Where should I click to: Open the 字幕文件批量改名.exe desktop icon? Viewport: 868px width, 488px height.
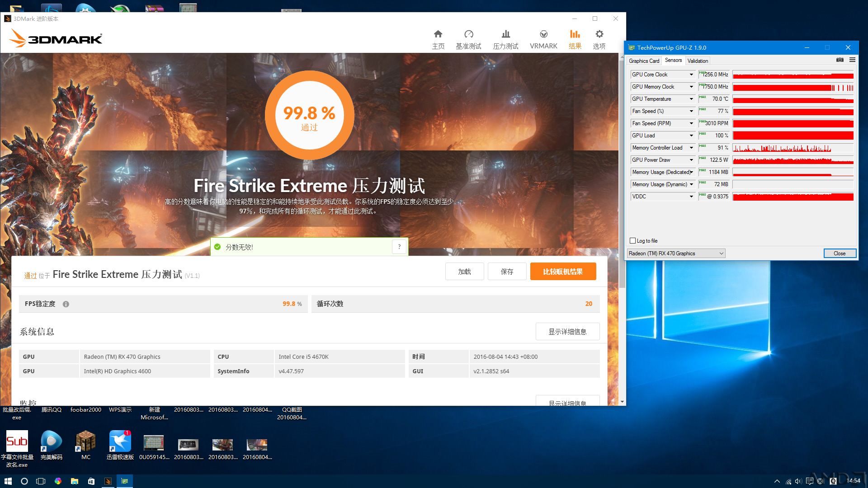[17, 449]
